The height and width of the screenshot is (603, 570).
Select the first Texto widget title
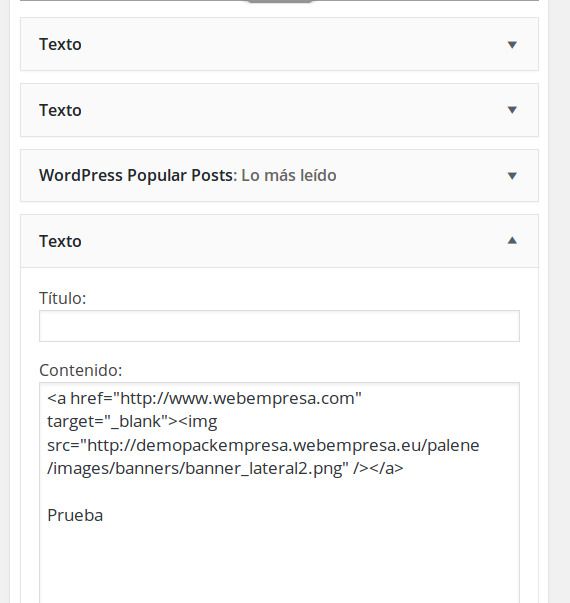60,45
